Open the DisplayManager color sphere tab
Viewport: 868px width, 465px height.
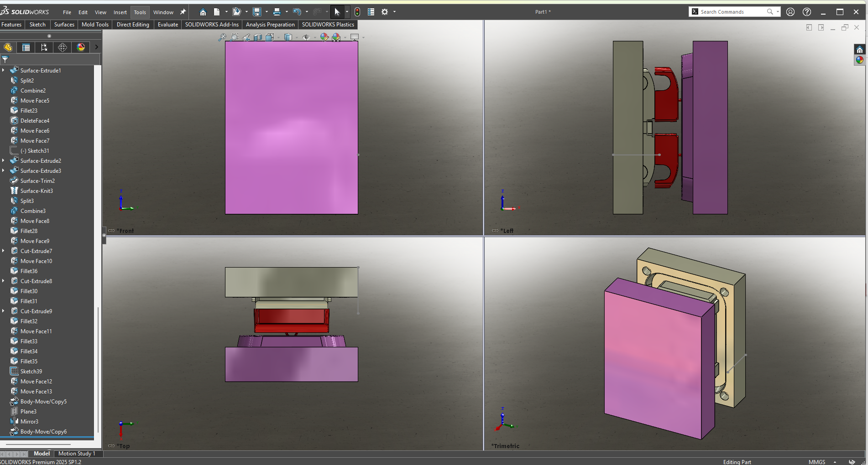click(x=81, y=47)
